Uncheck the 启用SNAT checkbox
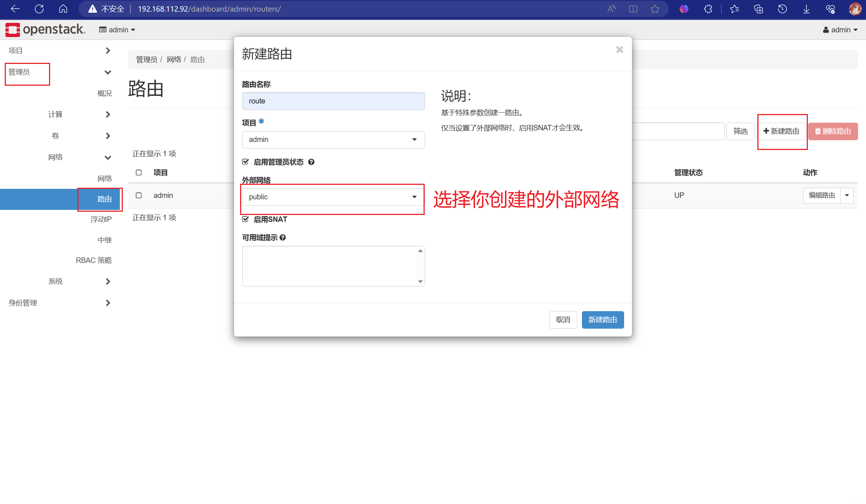866x504 pixels. coord(245,219)
